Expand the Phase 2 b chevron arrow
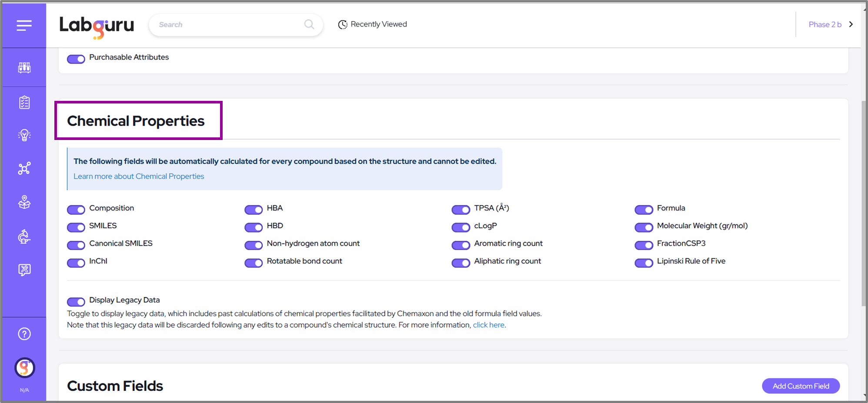This screenshot has height=403, width=868. tap(851, 24)
